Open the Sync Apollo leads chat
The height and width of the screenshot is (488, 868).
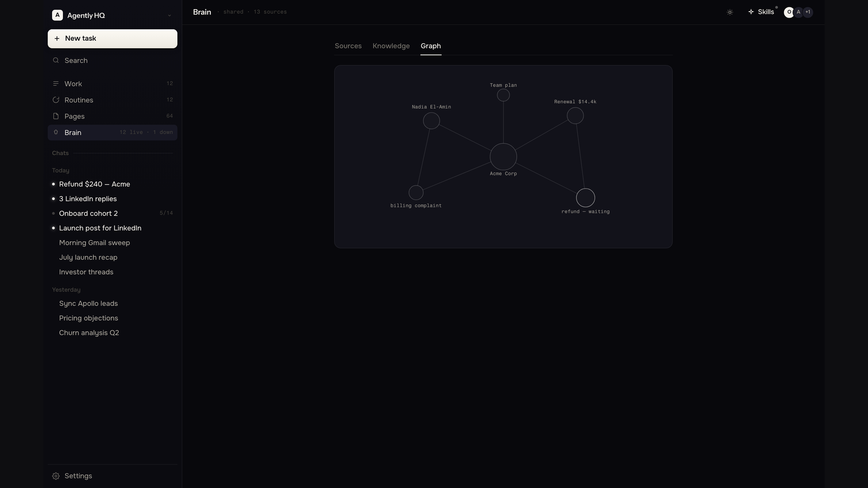pyautogui.click(x=113, y=304)
